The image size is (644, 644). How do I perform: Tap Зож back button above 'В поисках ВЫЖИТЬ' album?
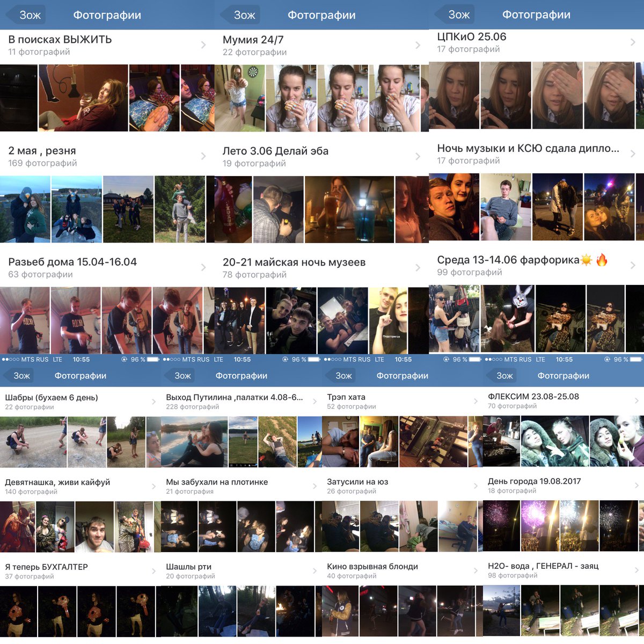click(x=25, y=15)
